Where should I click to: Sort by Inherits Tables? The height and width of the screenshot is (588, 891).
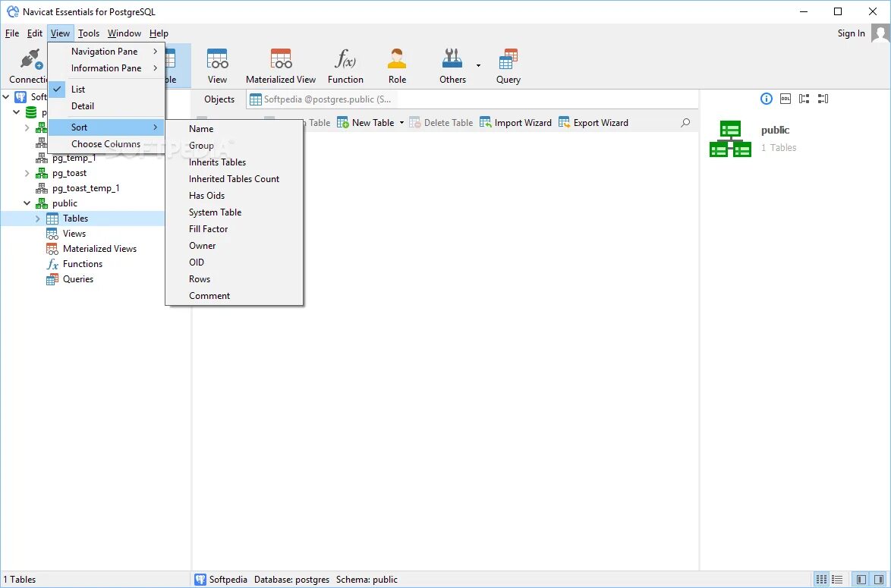(x=234, y=162)
